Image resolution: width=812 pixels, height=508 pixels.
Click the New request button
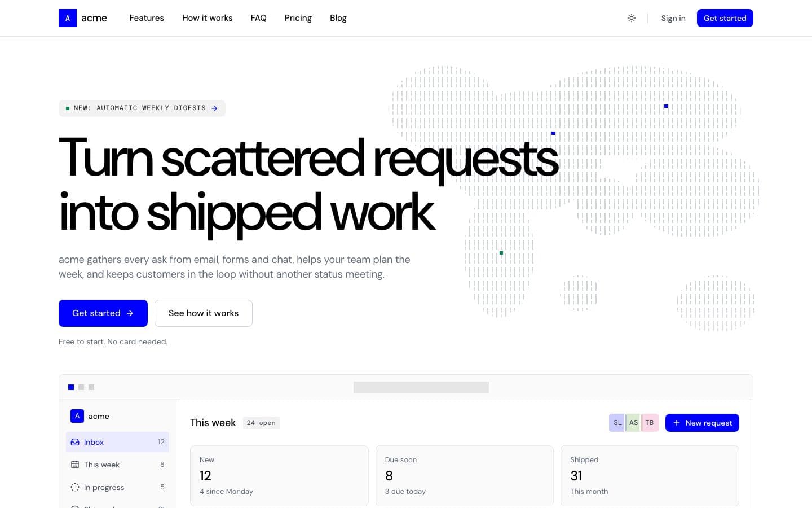coord(702,423)
